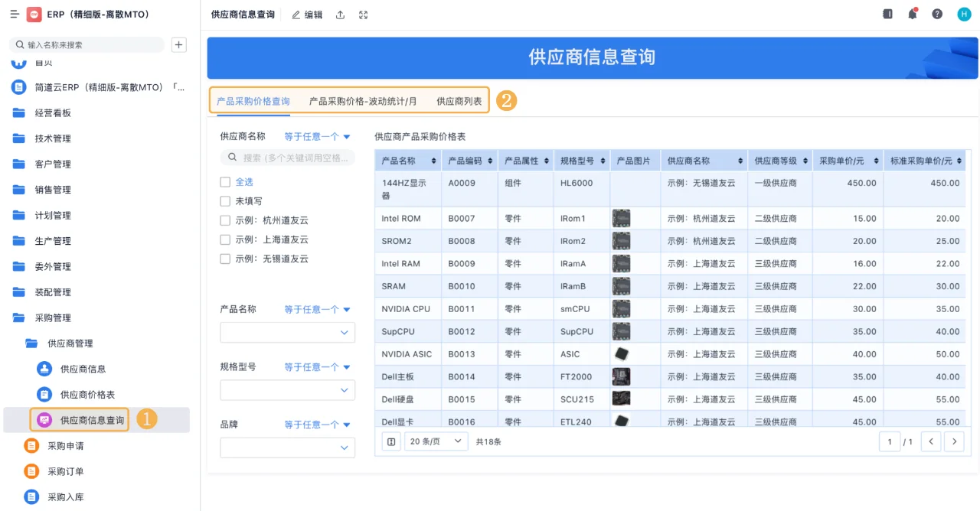The width and height of the screenshot is (980, 511).
Task: Open notifications via the bell icon
Action: click(912, 14)
